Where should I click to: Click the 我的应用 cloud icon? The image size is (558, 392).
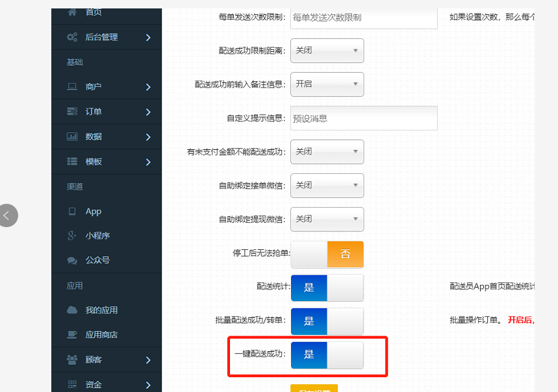pos(72,310)
